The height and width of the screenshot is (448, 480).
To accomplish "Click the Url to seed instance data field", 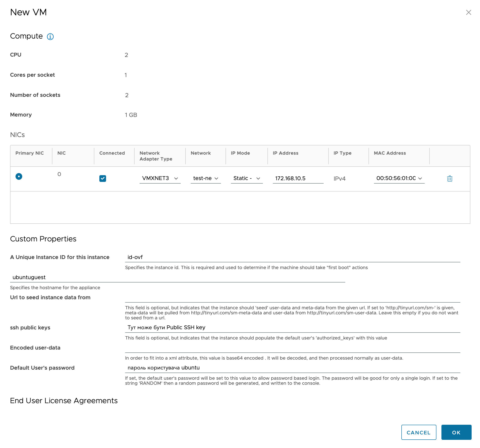I will [x=293, y=297].
